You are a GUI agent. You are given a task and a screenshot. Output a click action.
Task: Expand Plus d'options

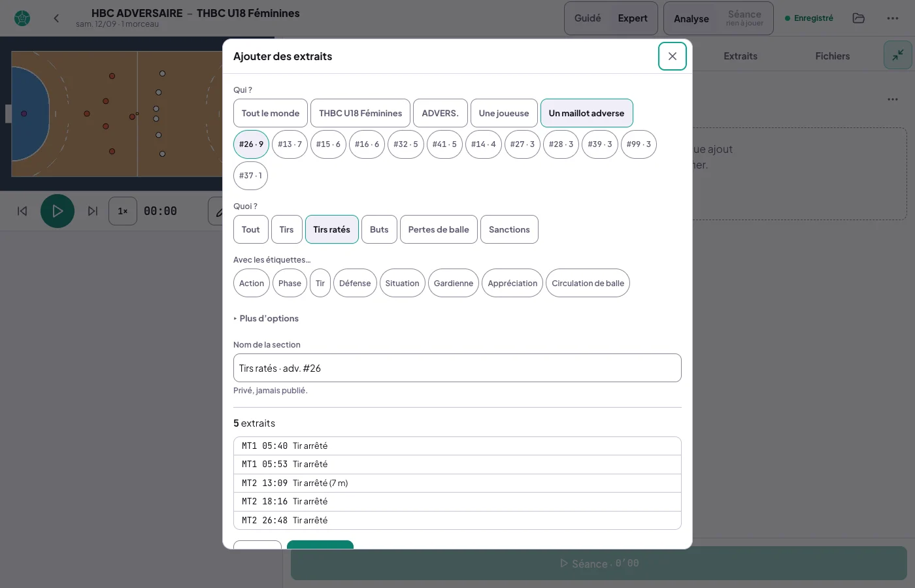[266, 318]
